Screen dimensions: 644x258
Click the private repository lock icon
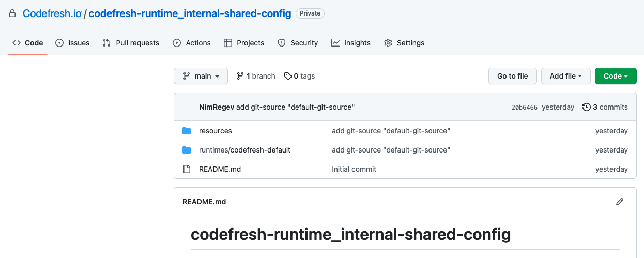12,13
